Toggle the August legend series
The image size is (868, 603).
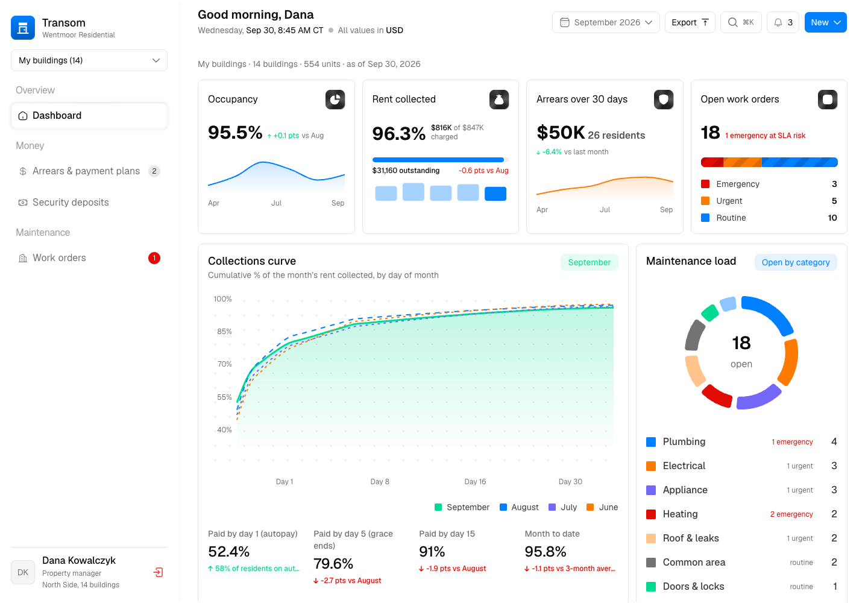(x=519, y=507)
